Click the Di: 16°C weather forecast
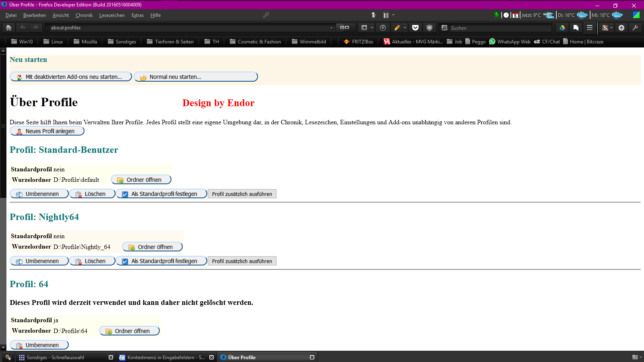644x362 pixels. 573,15
